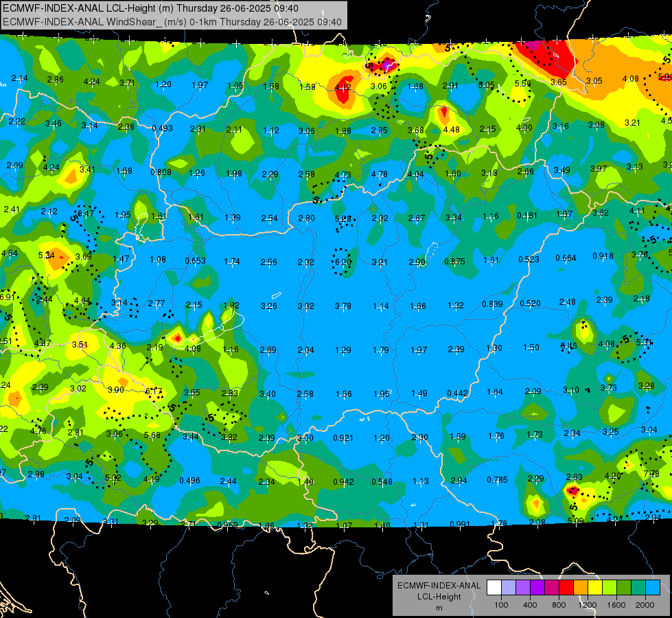672x618 pixels.
Task: Click the ECMWF-INDEX-ANAL caption in legend box
Action: [x=439, y=586]
